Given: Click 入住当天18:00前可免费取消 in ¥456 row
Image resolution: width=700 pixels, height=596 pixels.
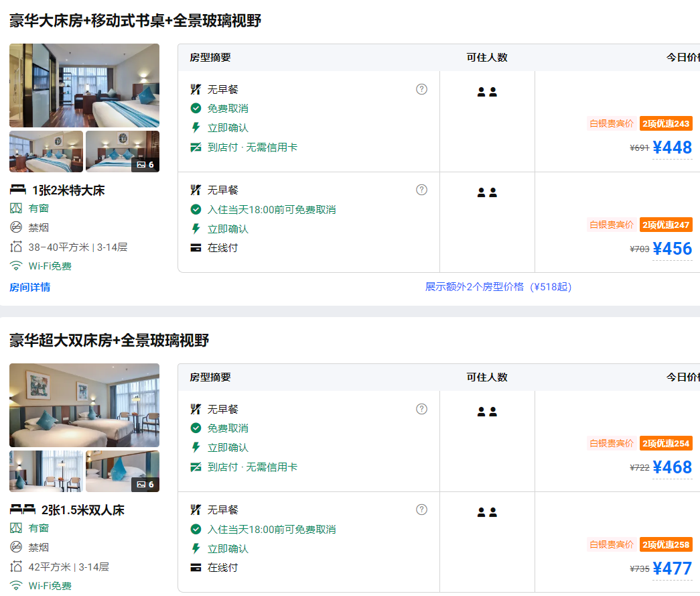Looking at the screenshot, I should (x=271, y=210).
